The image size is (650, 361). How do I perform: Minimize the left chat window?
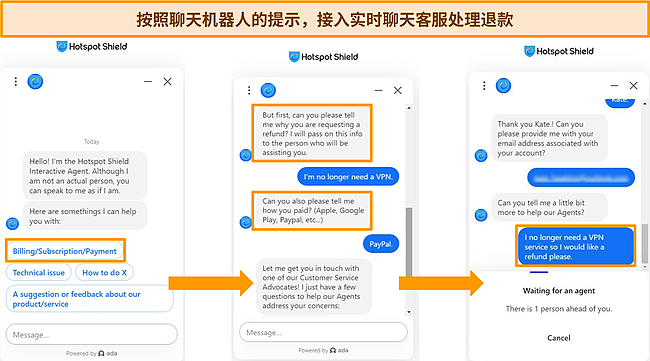pyautogui.click(x=148, y=82)
